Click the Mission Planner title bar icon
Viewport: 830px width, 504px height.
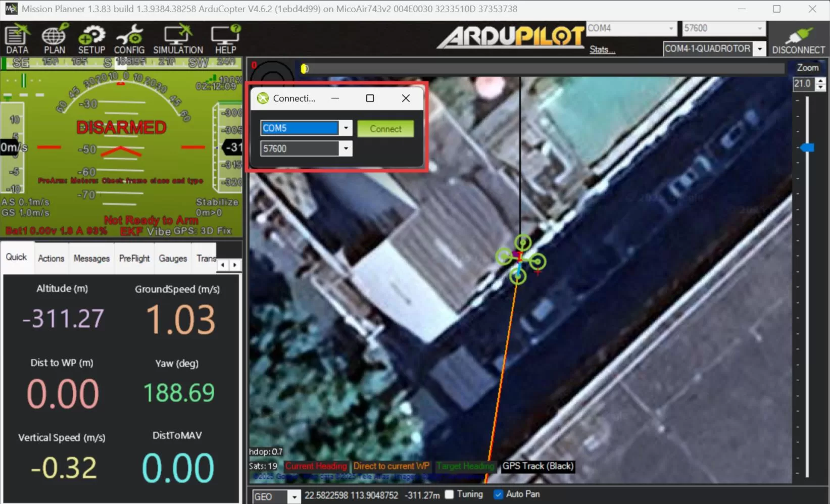click(11, 9)
